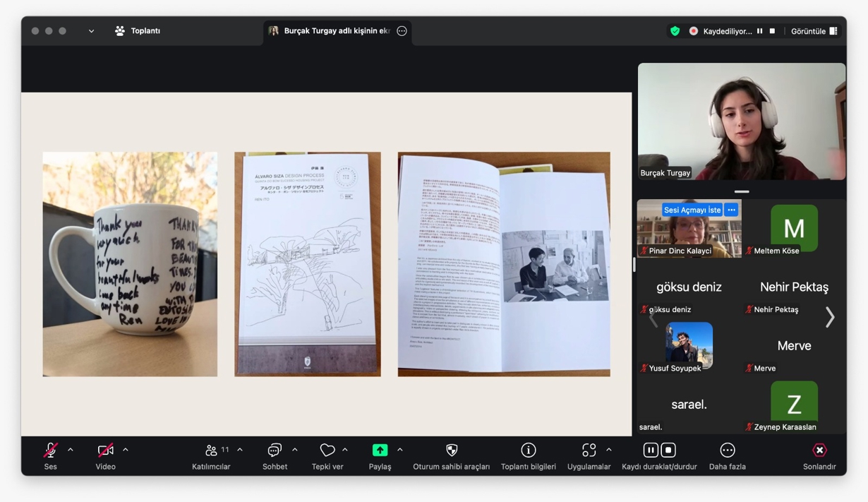Turn on camera with Video icon
Image resolution: width=868 pixels, height=502 pixels.
click(105, 450)
